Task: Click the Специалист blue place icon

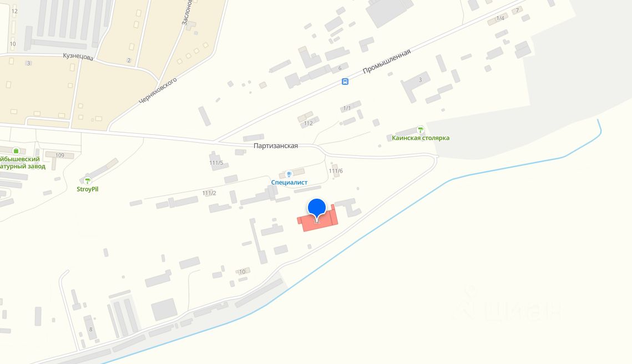Action: [x=289, y=174]
